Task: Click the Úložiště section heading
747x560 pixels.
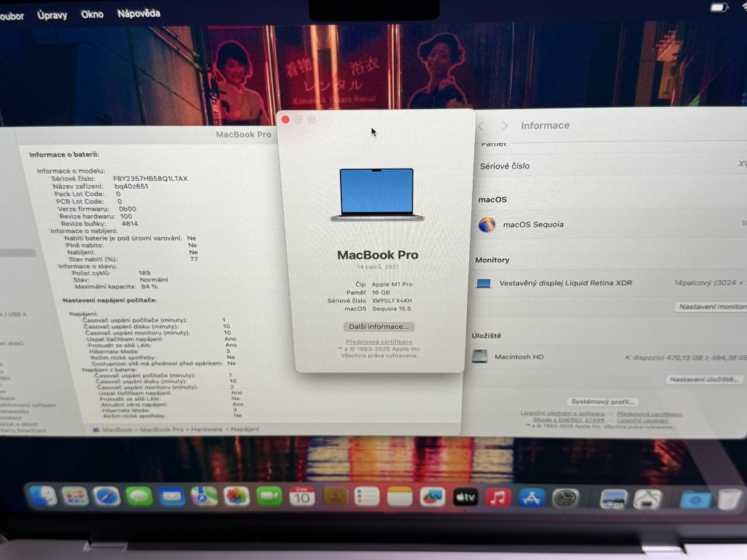Action: (x=487, y=335)
